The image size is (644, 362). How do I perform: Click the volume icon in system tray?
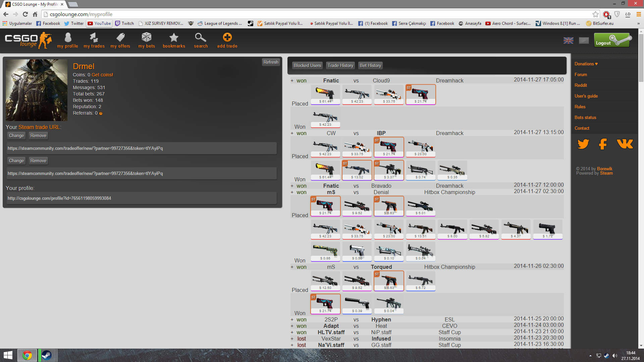[x=614, y=356]
